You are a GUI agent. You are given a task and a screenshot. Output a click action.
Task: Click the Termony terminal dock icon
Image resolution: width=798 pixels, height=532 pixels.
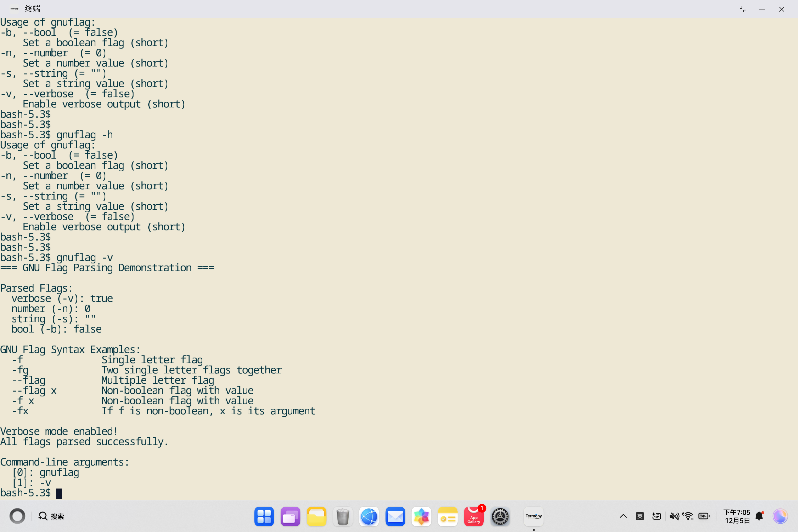(533, 516)
